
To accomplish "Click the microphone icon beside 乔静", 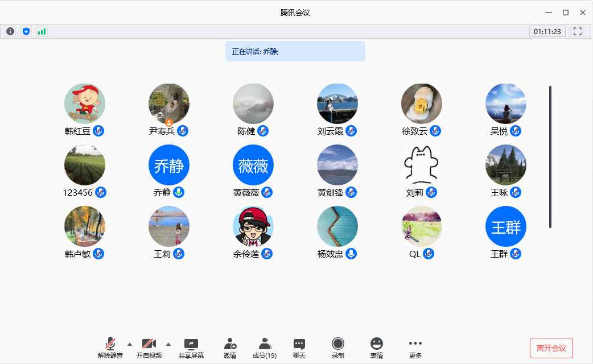I will tap(179, 192).
